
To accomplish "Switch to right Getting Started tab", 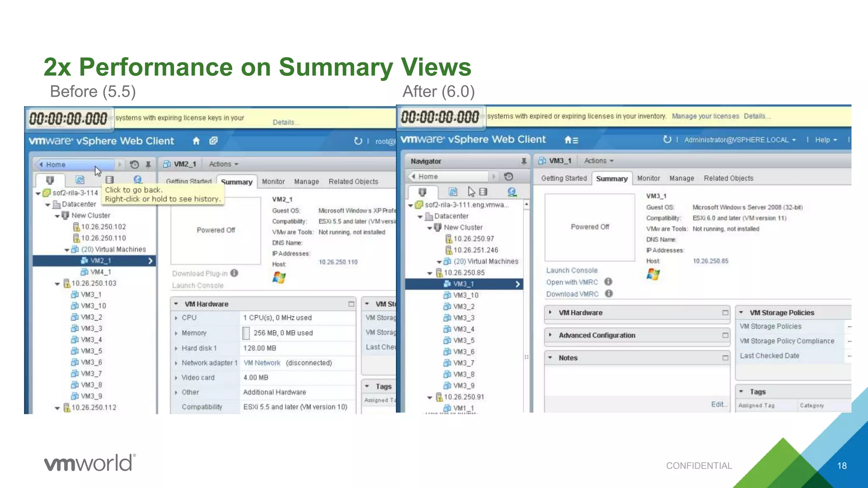I will coord(564,178).
